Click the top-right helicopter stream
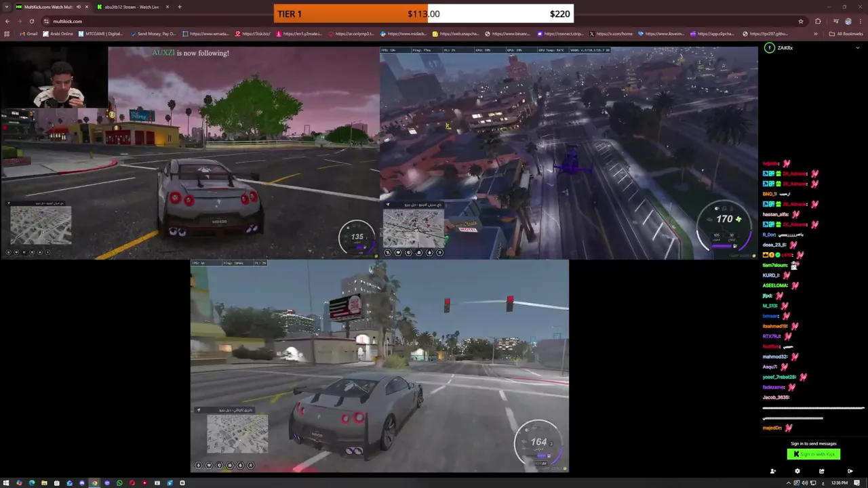Screen dimensions: 868x488 [x=569, y=152]
